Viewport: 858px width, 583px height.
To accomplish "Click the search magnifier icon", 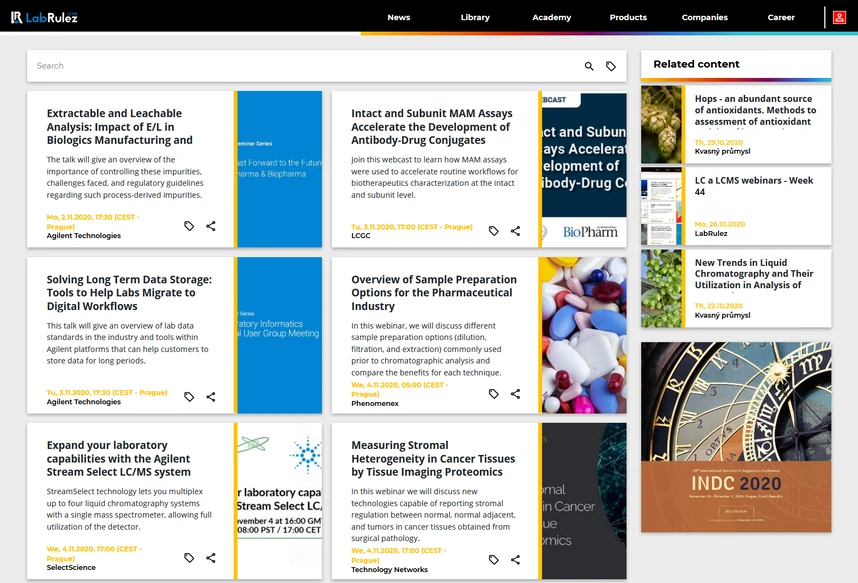I will (589, 66).
